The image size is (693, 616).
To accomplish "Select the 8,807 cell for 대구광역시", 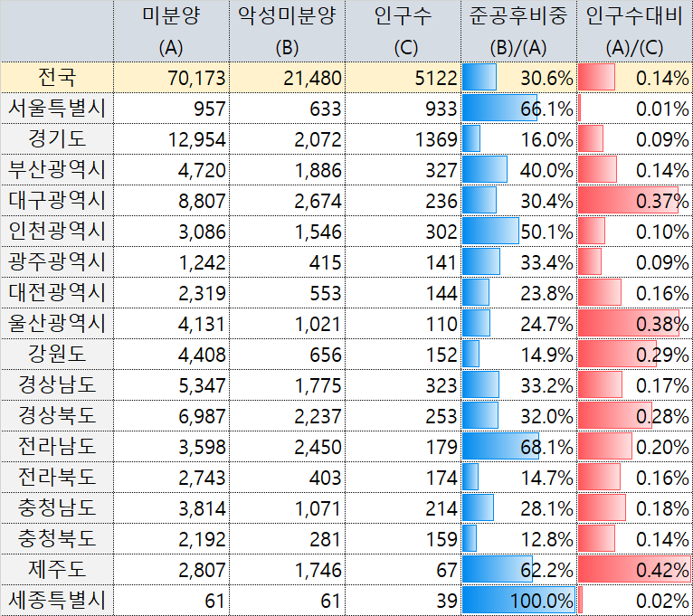I will (172, 200).
